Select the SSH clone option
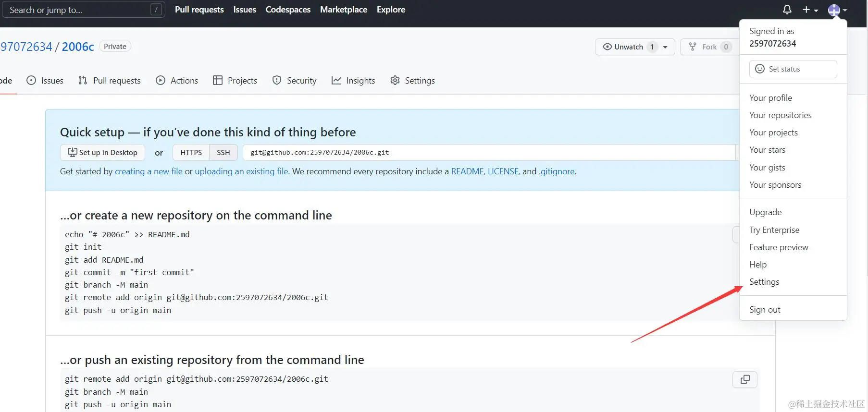 223,152
